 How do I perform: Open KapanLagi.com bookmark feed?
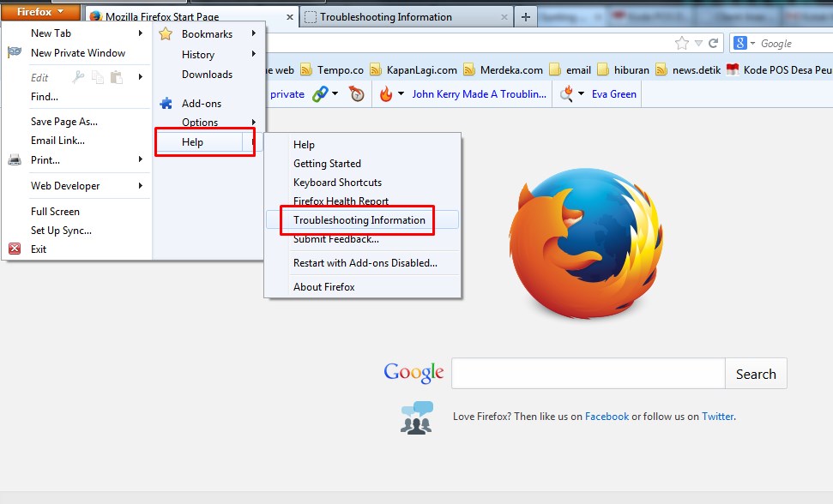[x=413, y=70]
